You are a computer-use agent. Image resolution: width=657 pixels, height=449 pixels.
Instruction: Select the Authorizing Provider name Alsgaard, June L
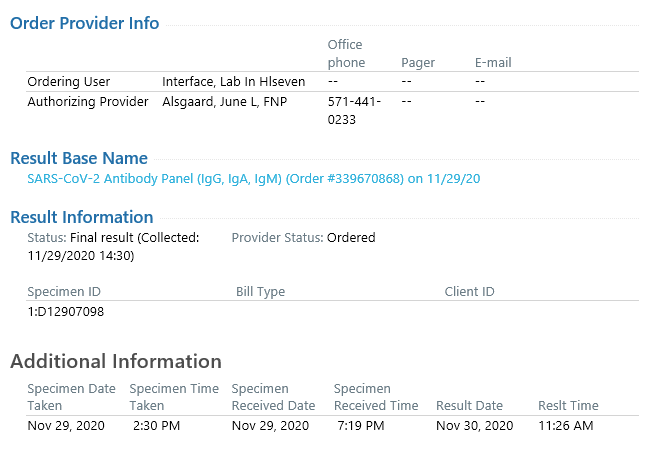pos(225,102)
